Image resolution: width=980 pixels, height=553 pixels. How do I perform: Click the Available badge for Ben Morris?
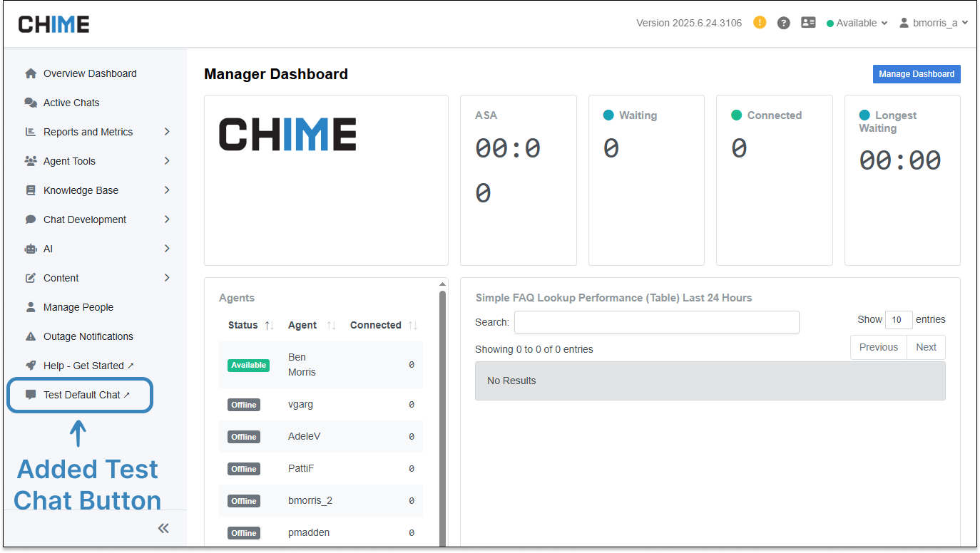248,365
